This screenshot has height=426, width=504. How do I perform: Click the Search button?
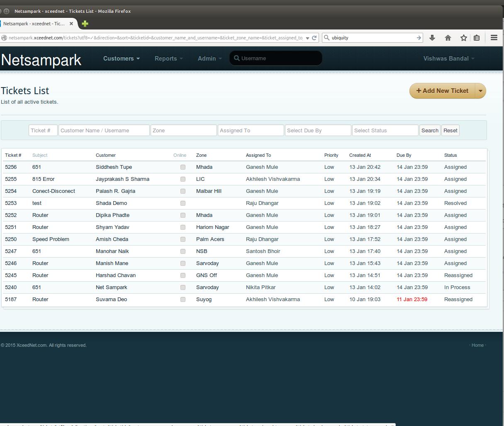[x=430, y=130]
